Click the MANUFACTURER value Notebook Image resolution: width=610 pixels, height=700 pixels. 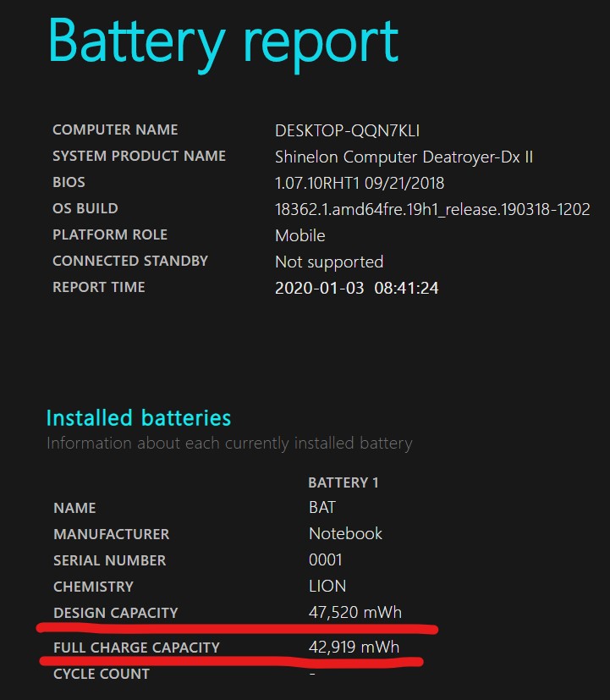(345, 534)
